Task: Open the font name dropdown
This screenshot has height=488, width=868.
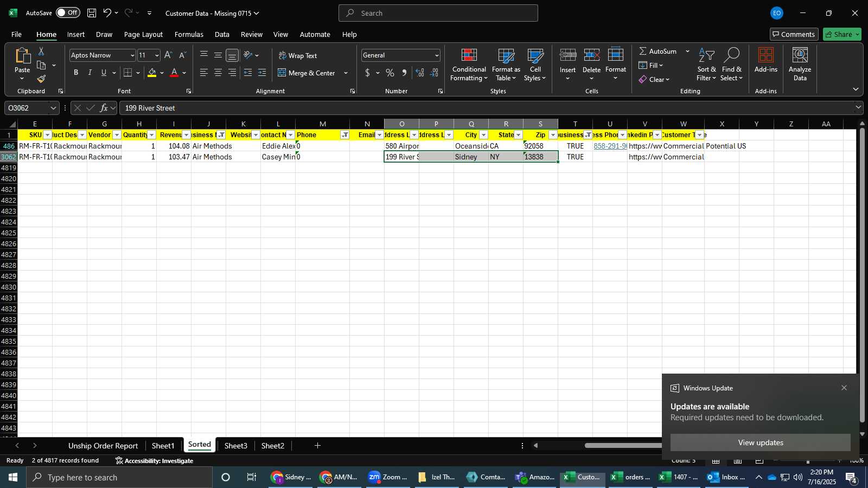Action: point(132,55)
